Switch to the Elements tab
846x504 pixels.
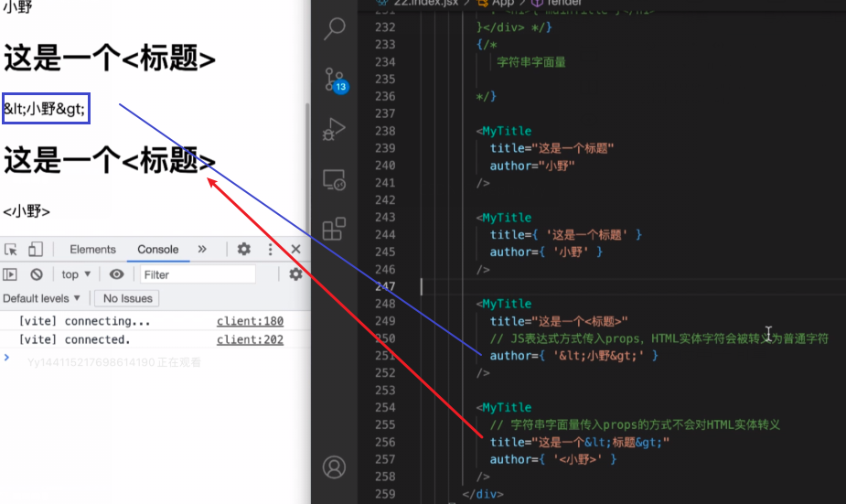tap(92, 250)
